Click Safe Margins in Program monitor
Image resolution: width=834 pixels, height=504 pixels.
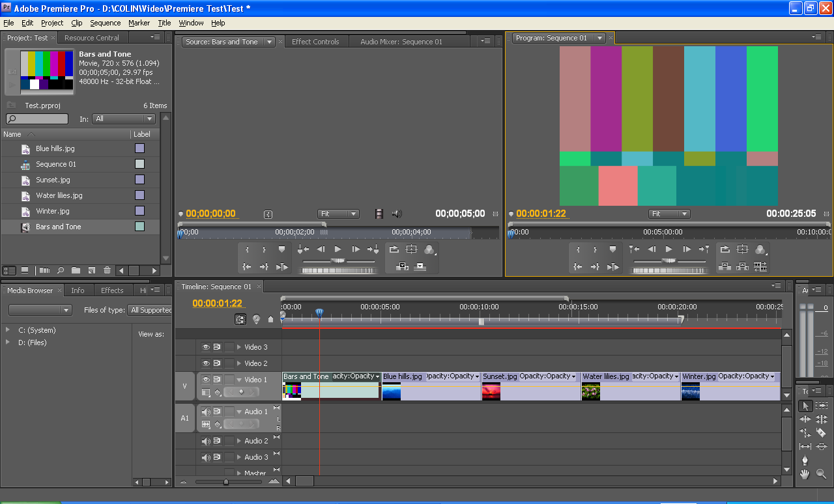(x=742, y=249)
